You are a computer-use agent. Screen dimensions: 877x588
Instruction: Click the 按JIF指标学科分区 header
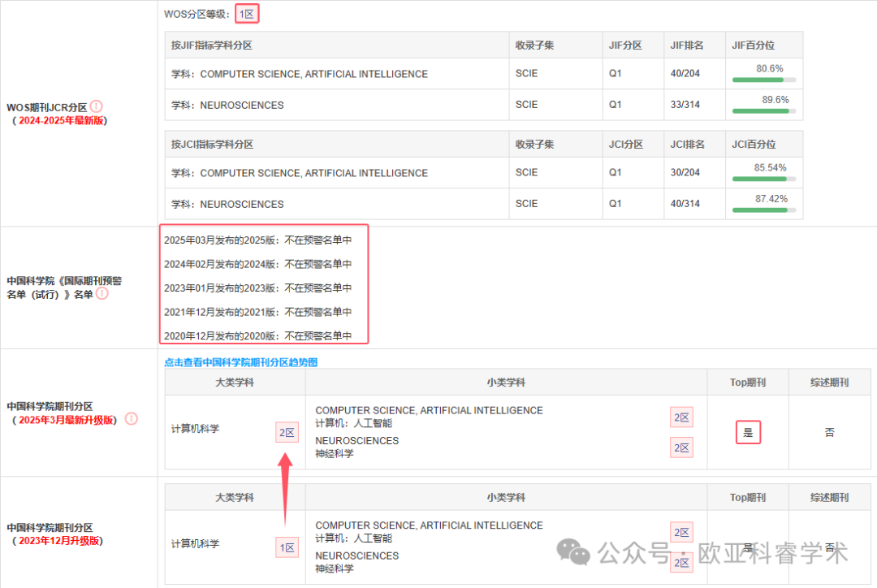pos(212,45)
